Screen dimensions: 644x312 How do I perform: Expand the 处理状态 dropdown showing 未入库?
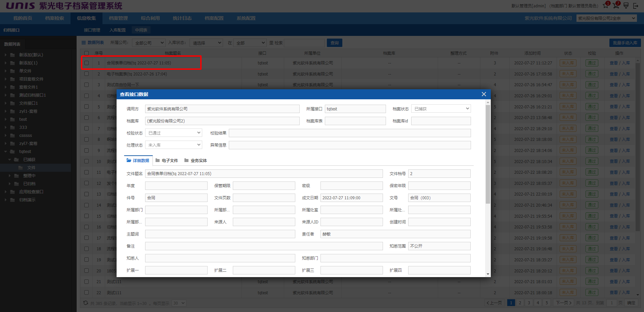click(x=173, y=145)
